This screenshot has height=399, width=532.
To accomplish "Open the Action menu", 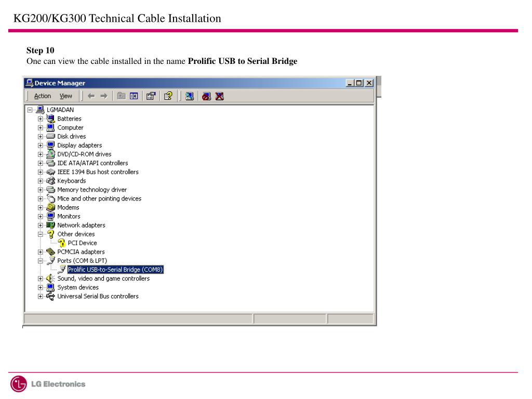I will point(43,96).
